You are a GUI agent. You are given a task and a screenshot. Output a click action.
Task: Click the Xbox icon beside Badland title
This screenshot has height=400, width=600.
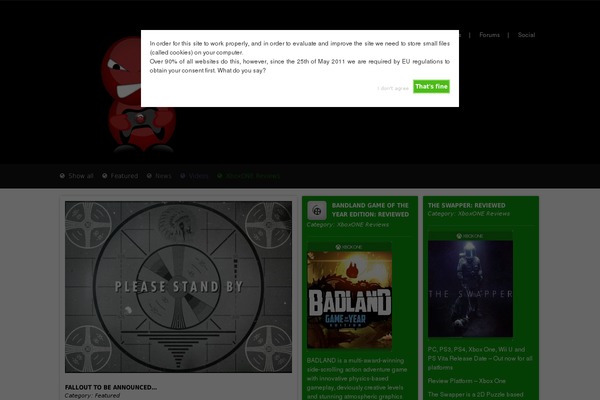point(317,211)
